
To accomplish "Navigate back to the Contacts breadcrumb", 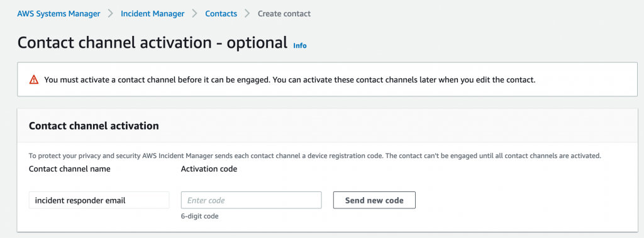I will point(221,14).
